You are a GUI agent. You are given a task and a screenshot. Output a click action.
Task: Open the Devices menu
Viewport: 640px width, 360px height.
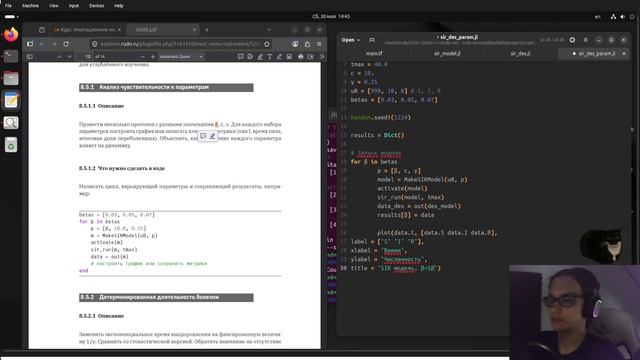(x=96, y=6)
